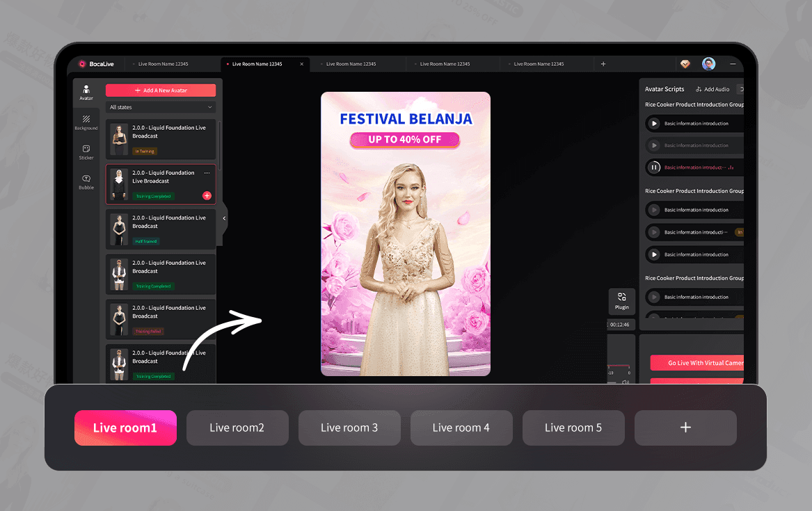Open the Background sidebar panel
The height and width of the screenshot is (511, 812).
86,122
